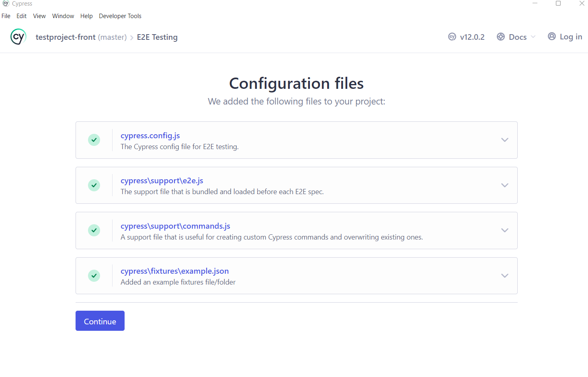Screen dimensions: 588x377
Task: Click the green checkmark for example.json
Action: pos(94,276)
